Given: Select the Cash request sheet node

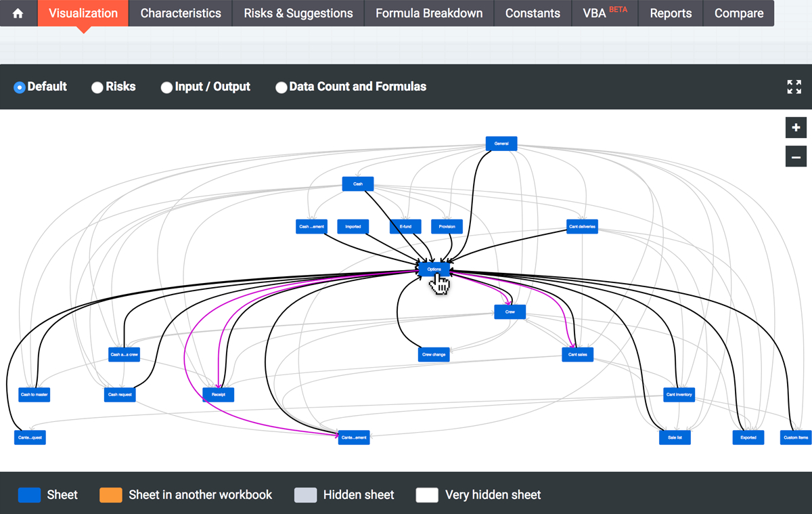Looking at the screenshot, I should (120, 395).
